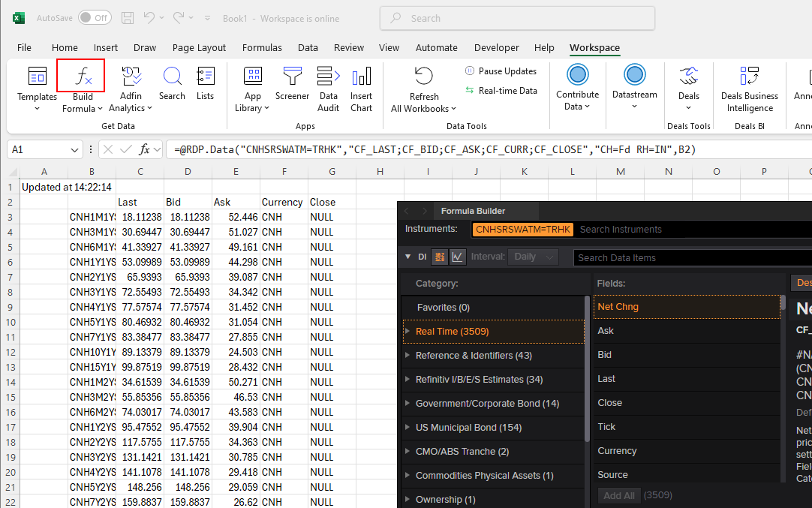
Task: Toggle the AutoSave switch
Action: pyautogui.click(x=95, y=18)
